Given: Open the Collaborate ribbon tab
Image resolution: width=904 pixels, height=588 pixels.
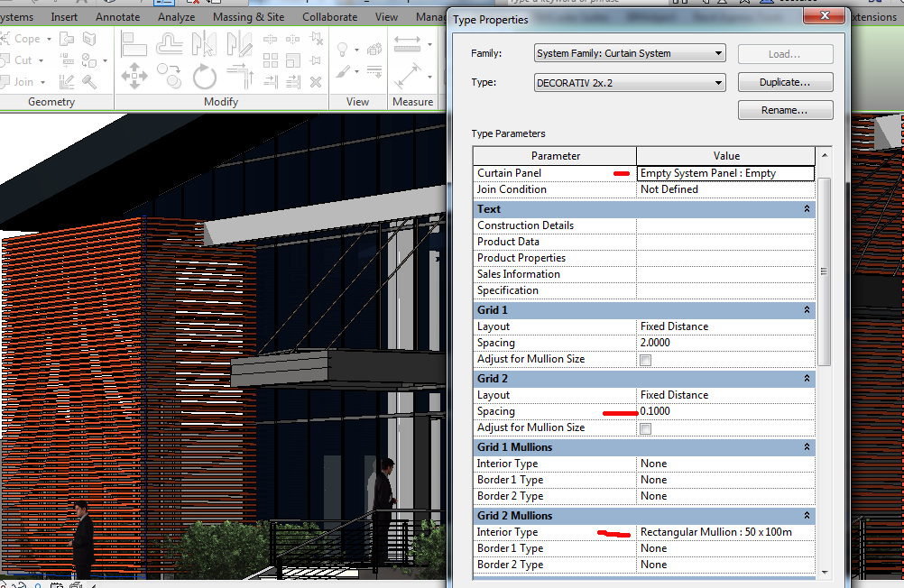Looking at the screenshot, I should (x=330, y=17).
